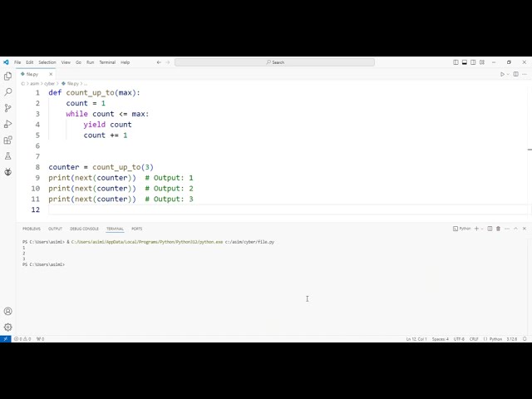Go forward using the right arrow
Image resolution: width=532 pixels, height=399 pixels.
pyautogui.click(x=168, y=62)
